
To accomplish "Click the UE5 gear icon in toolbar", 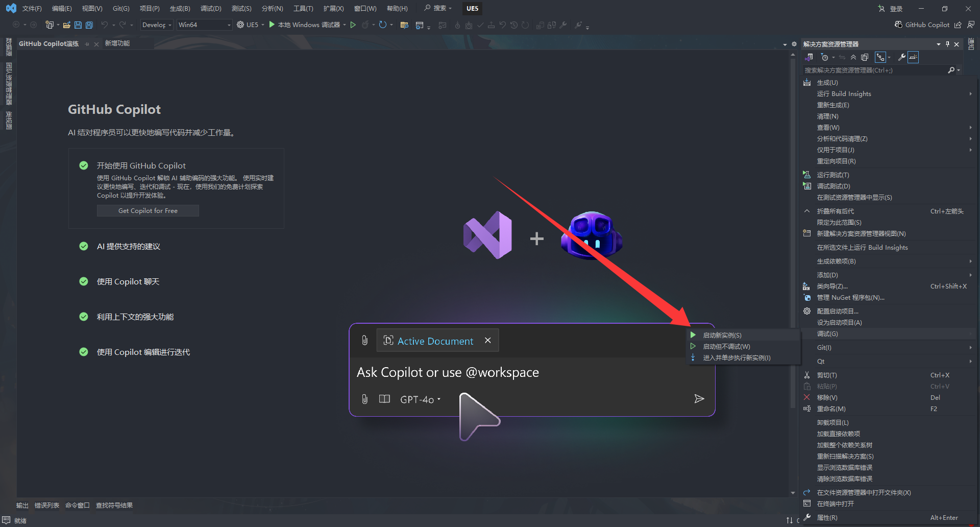I will 240,25.
